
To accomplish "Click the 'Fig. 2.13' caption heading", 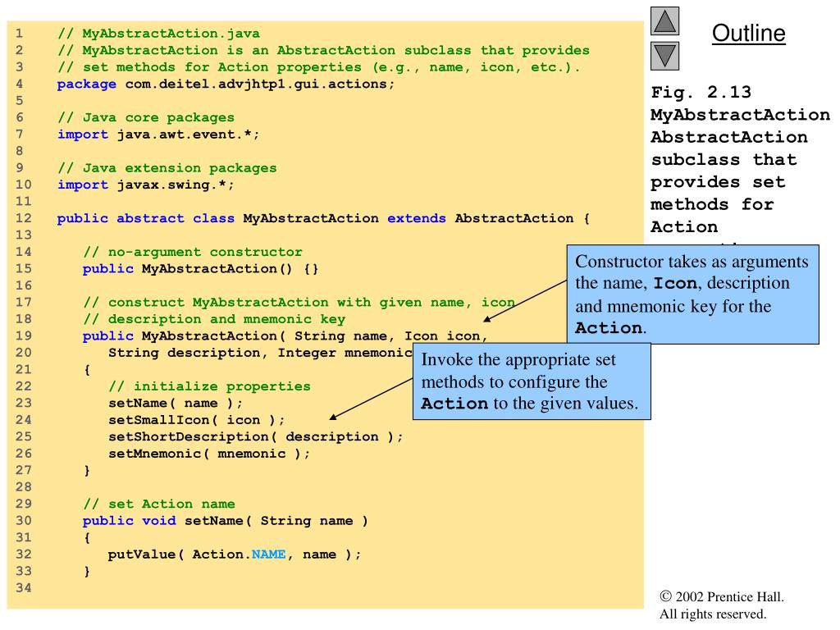I will coord(701,92).
